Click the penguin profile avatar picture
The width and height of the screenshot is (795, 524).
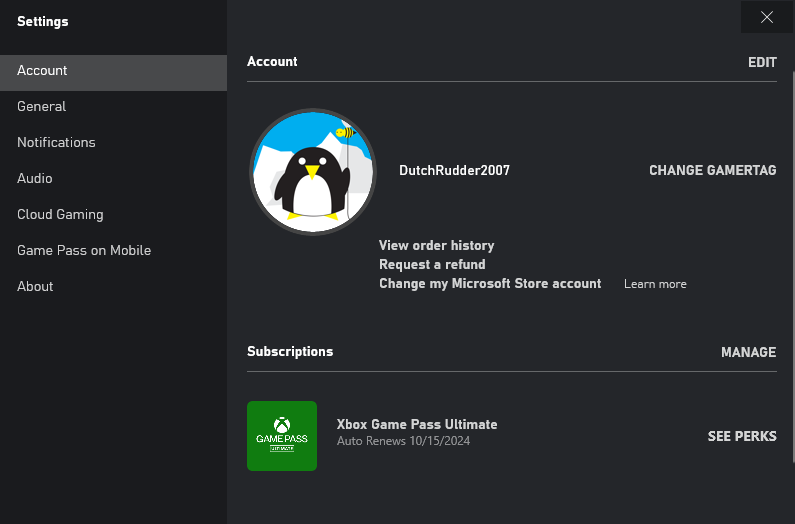click(x=312, y=171)
